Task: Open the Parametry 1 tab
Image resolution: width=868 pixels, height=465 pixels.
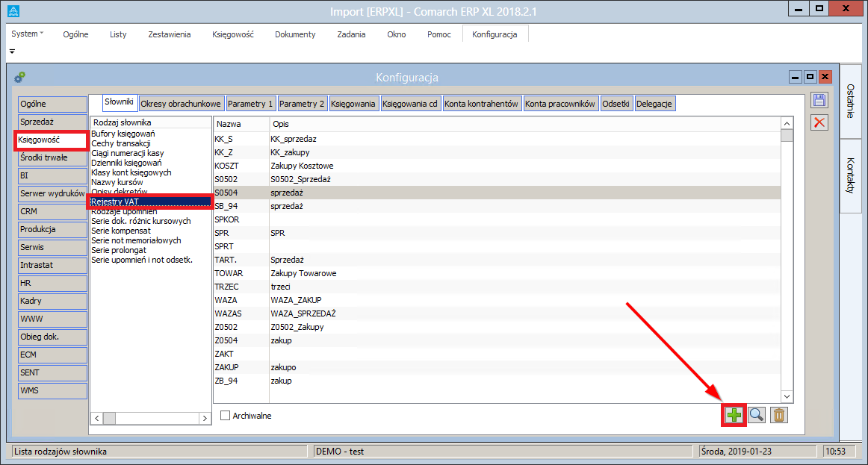Action: click(x=250, y=104)
